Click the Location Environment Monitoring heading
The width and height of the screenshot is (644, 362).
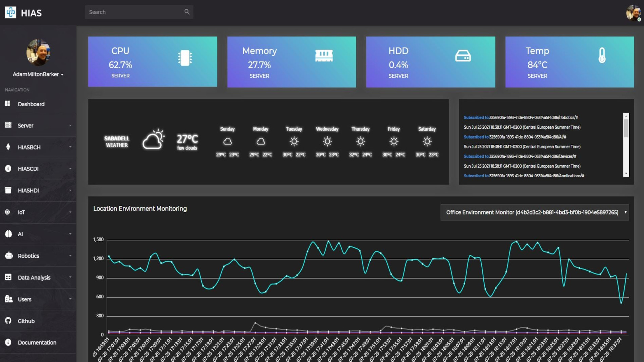(140, 208)
